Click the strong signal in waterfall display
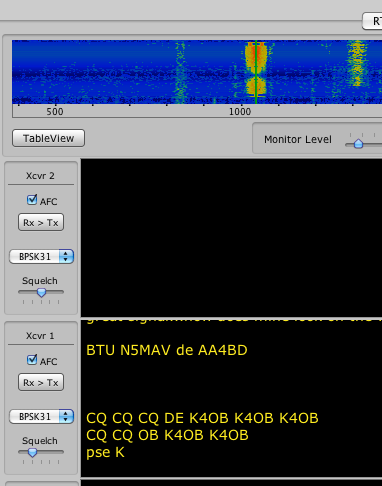The height and width of the screenshot is (486, 382). click(x=256, y=70)
